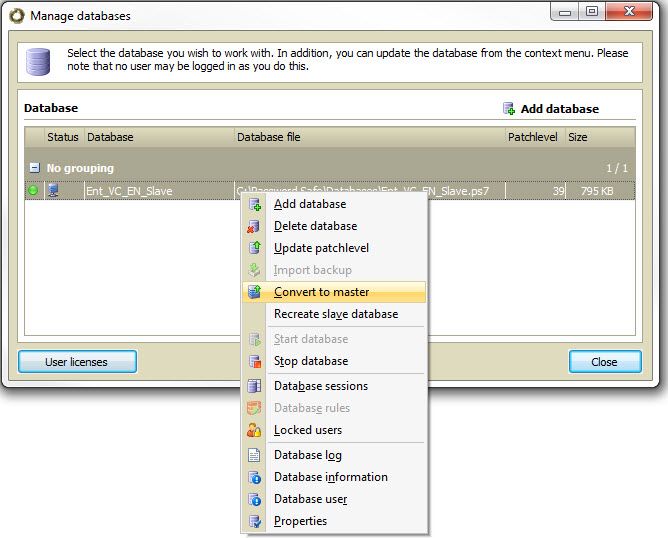Collapse the No grouping group
The image size is (668, 538).
click(35, 168)
